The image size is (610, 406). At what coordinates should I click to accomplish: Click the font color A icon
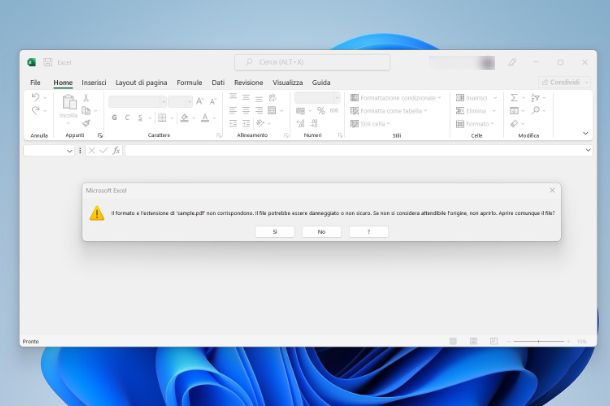(x=205, y=117)
